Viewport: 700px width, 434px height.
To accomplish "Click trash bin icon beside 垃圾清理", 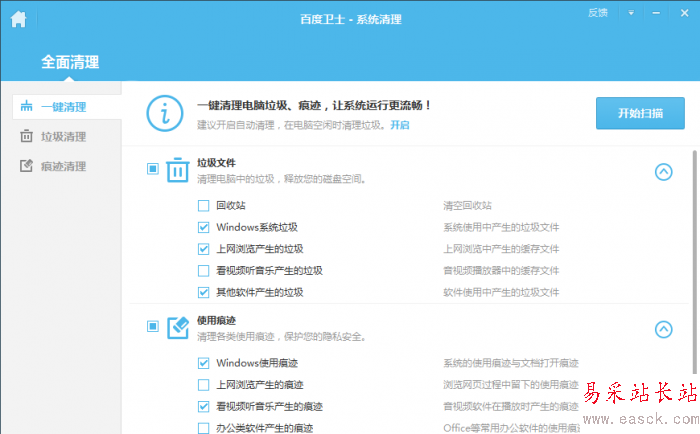I will [x=26, y=136].
